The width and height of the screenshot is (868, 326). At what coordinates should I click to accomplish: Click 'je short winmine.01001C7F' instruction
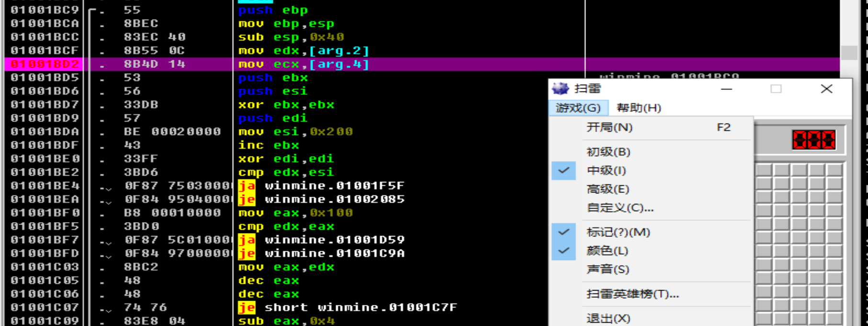348,307
